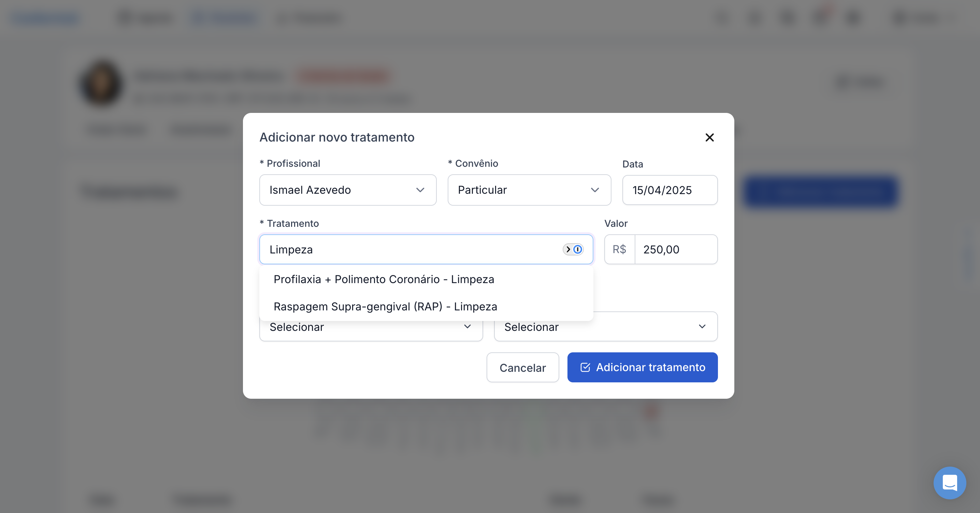Viewport: 980px width, 513px height.
Task: Click the highlighted blurred top navigation item
Action: [x=223, y=18]
